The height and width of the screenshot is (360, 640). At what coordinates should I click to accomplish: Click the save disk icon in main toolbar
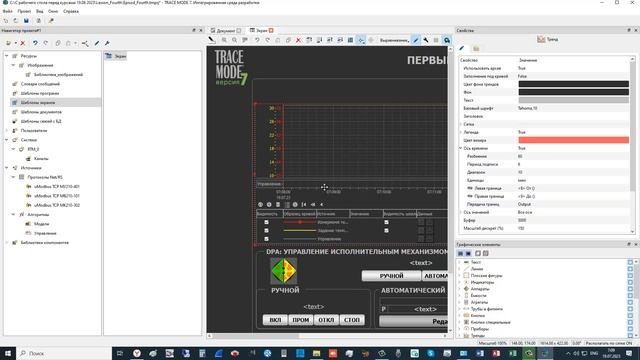coord(26,20)
